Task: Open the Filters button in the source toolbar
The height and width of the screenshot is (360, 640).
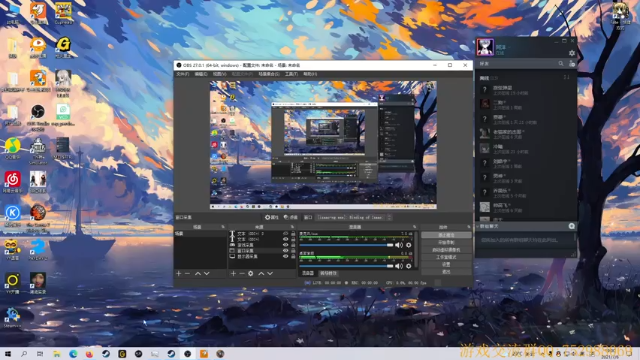Action: coord(291,218)
